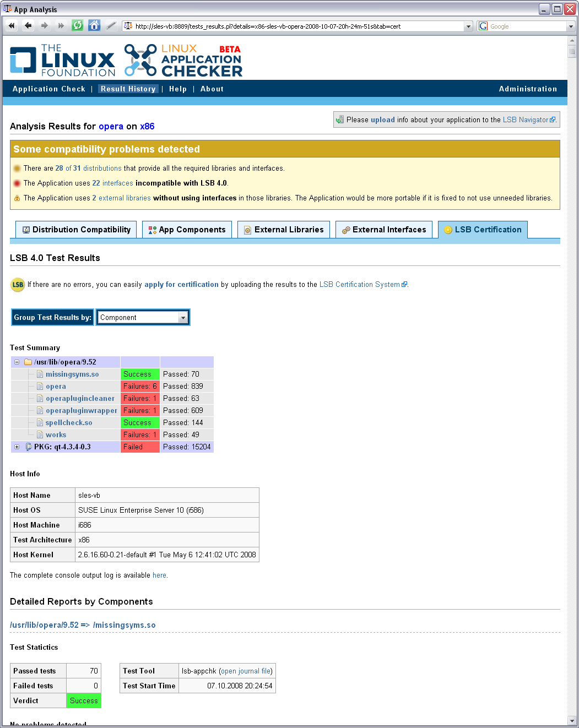Click the App Analysis window title icon
This screenshot has height=728, width=579.
click(x=7, y=9)
